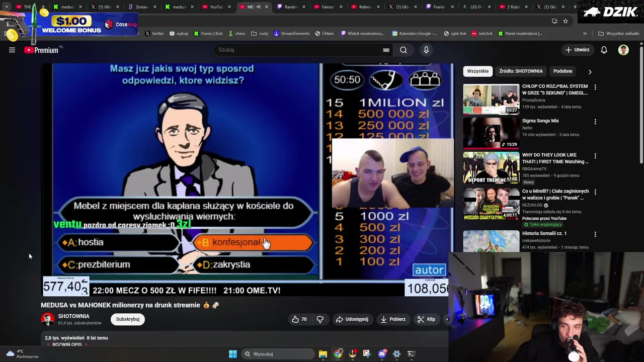Click the Klip clip button
The width and height of the screenshot is (644, 362).
(x=426, y=319)
